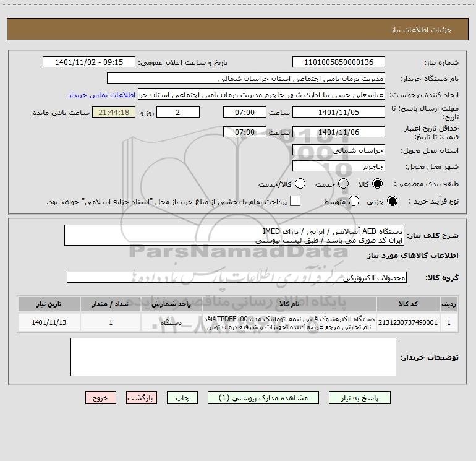The image size is (476, 461).
Task: Click the تعداد / مقدار column header
Action: 111,304
